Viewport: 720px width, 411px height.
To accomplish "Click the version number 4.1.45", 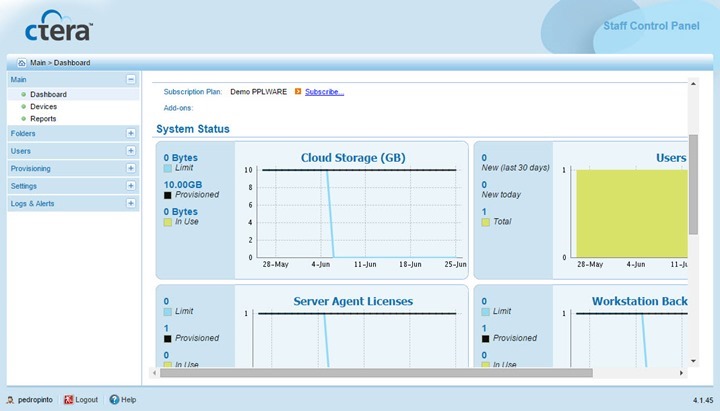I will pos(703,400).
